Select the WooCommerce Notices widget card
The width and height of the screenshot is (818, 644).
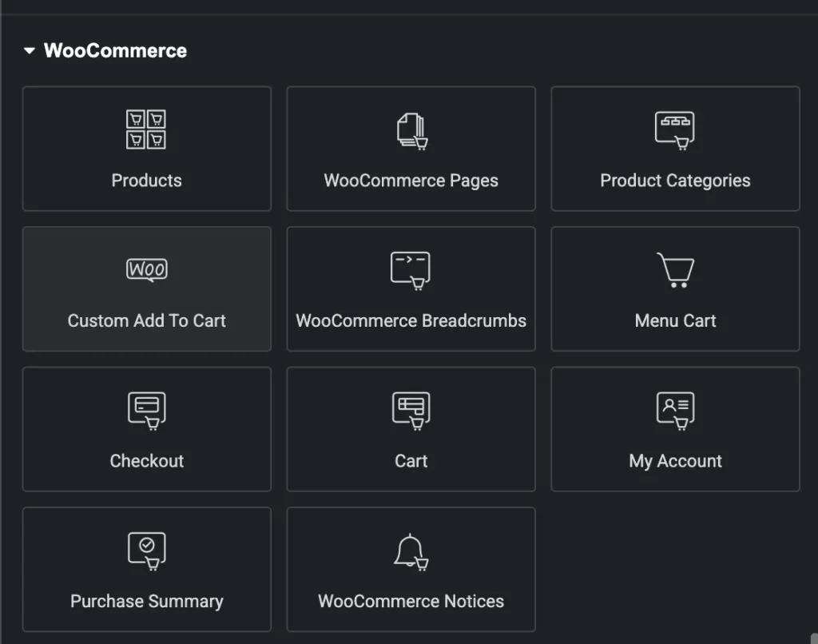point(411,569)
